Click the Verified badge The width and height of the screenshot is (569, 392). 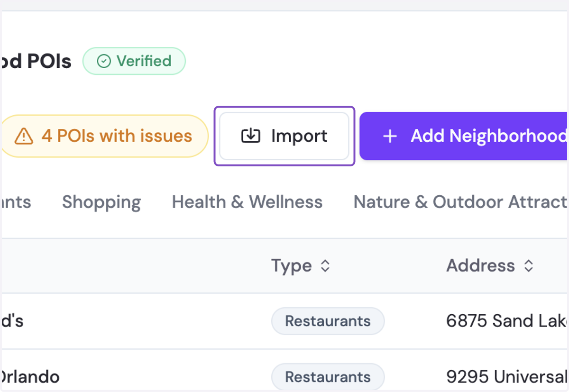pos(134,61)
